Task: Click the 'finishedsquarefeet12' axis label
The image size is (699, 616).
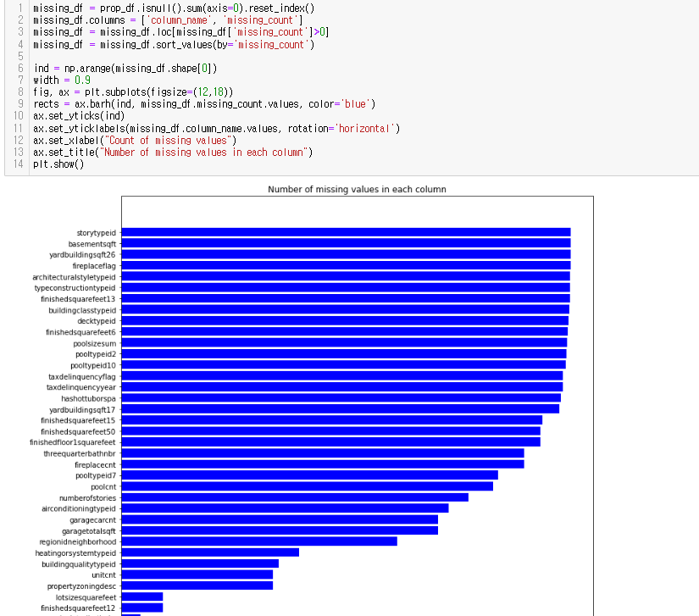Action: point(78,608)
